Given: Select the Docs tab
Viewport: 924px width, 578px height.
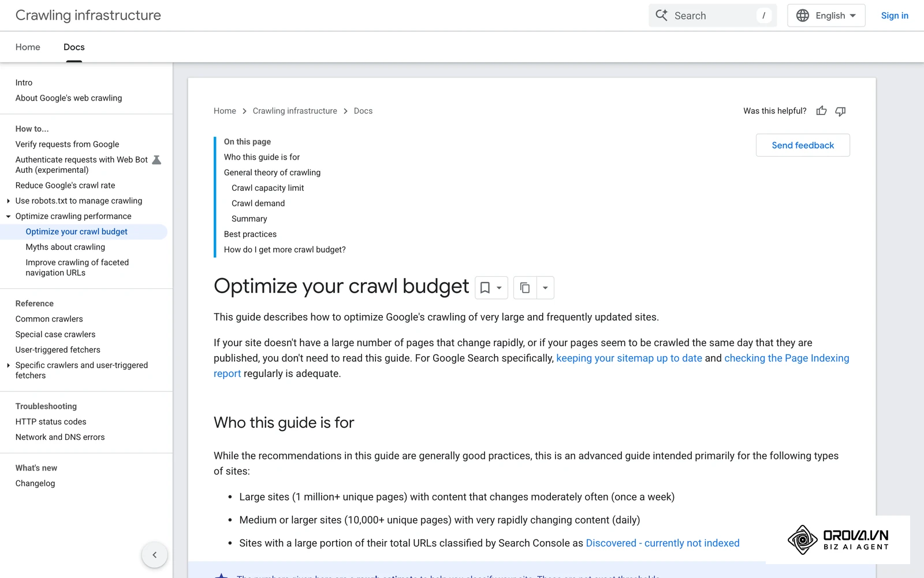Looking at the screenshot, I should pos(74,47).
